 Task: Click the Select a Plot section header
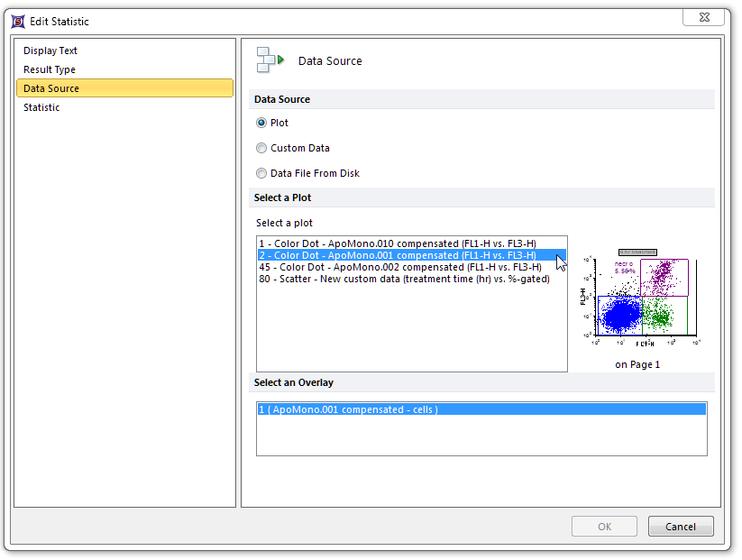pyautogui.click(x=283, y=197)
